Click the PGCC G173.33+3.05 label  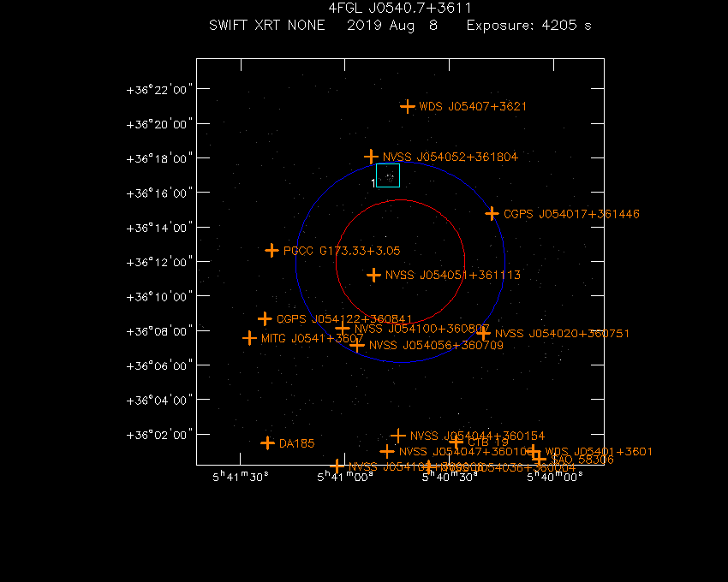(x=342, y=251)
